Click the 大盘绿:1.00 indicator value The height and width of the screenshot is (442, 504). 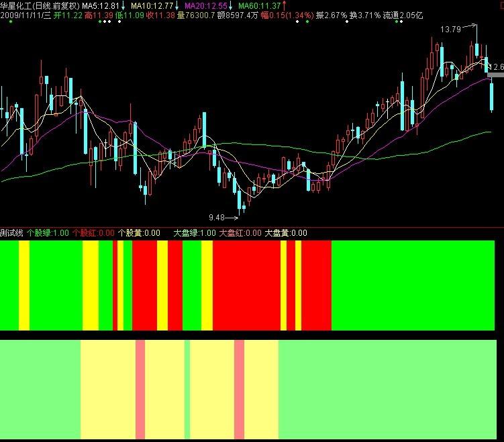tap(195, 233)
